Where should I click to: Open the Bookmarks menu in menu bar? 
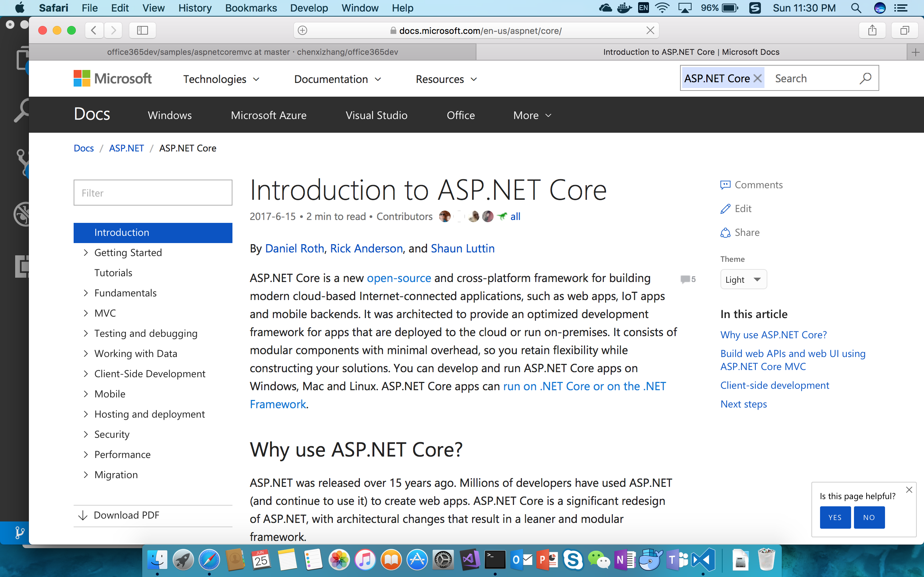coord(250,8)
